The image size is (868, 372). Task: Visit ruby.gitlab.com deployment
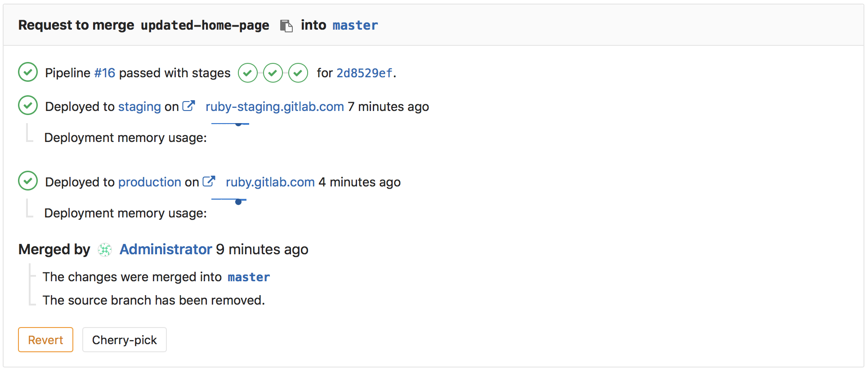269,182
